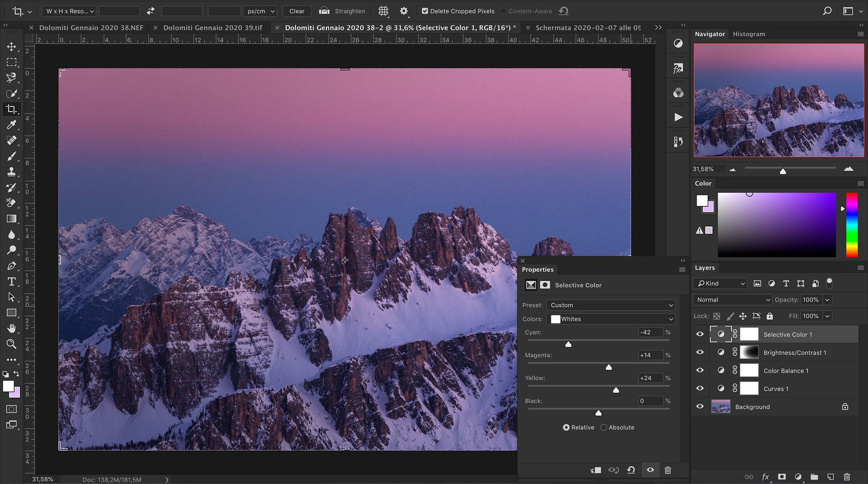Uncheck Delete Cropped Pixels

[x=425, y=11]
